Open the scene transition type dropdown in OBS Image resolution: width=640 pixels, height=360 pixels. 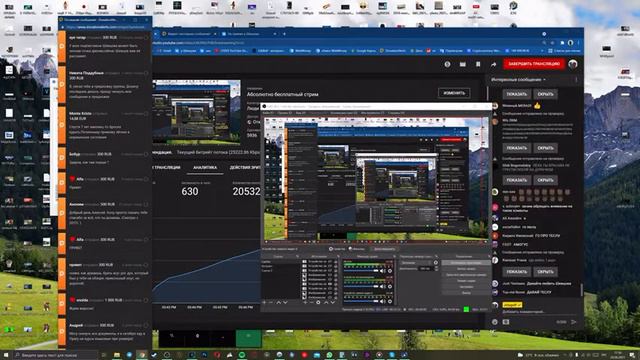point(416,263)
